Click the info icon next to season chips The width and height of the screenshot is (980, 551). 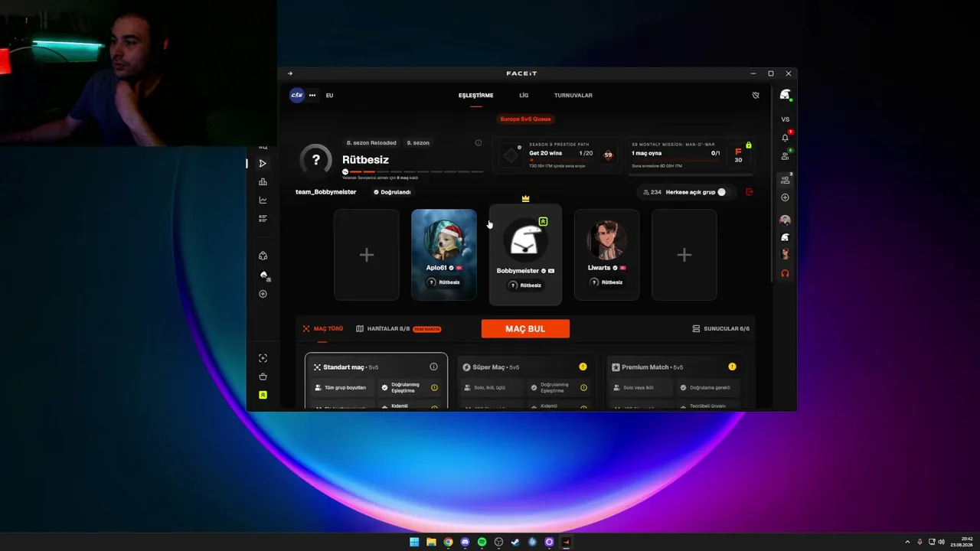click(479, 143)
